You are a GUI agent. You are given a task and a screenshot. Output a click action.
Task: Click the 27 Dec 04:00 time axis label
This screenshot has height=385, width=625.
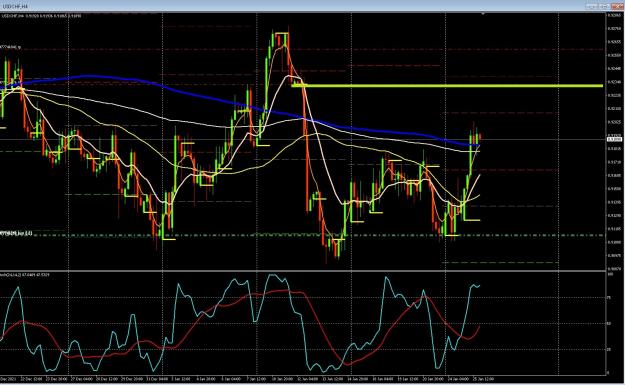(x=81, y=379)
